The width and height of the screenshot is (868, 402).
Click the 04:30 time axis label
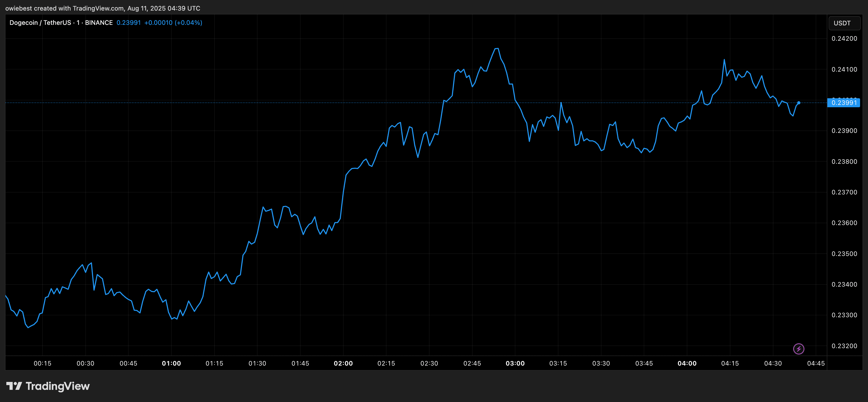[773, 363]
